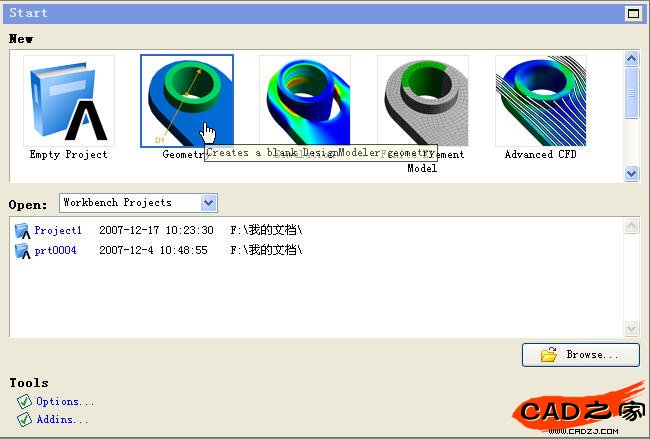Click the New list scrollbar thumb
This screenshot has height=439, width=650.
click(631, 93)
